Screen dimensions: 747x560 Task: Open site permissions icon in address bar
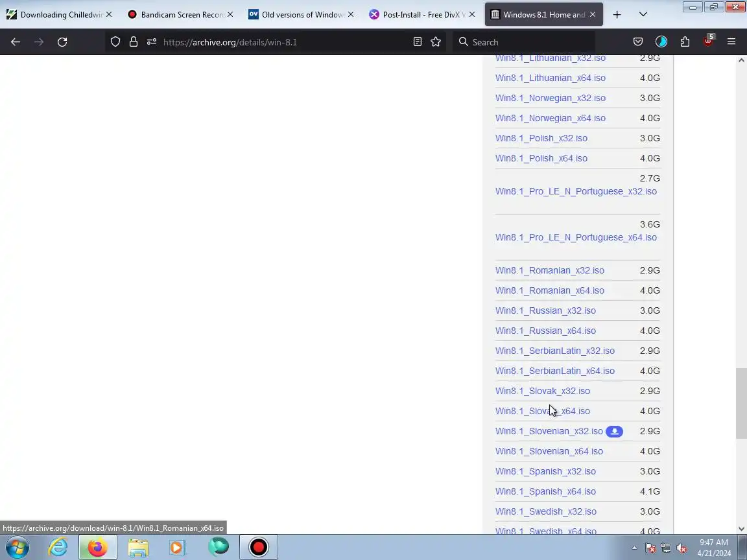pos(152,42)
